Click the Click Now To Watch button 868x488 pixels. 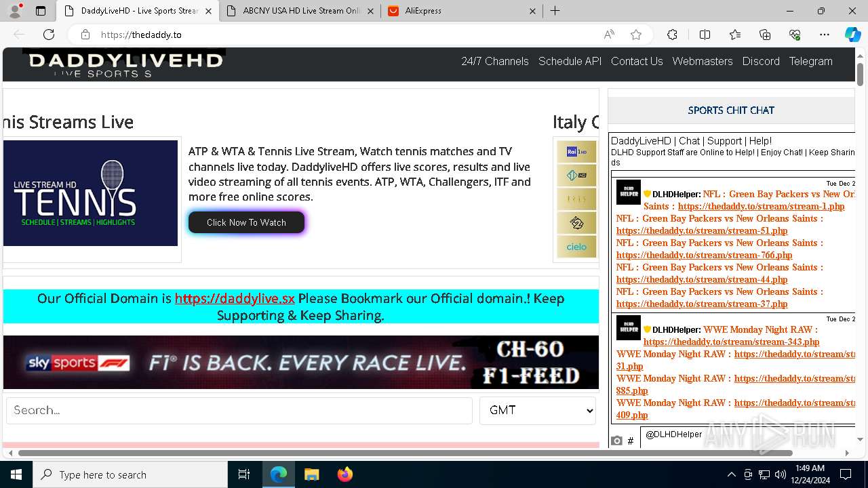[246, 222]
